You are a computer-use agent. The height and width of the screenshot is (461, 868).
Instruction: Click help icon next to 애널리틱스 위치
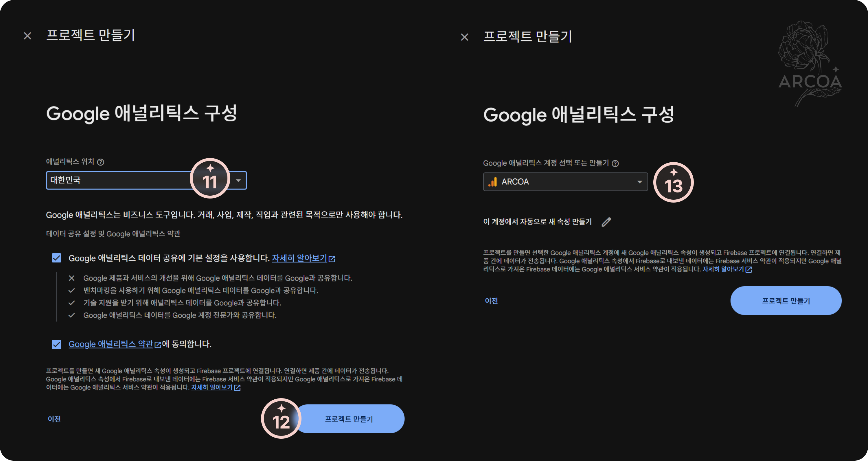click(x=100, y=162)
